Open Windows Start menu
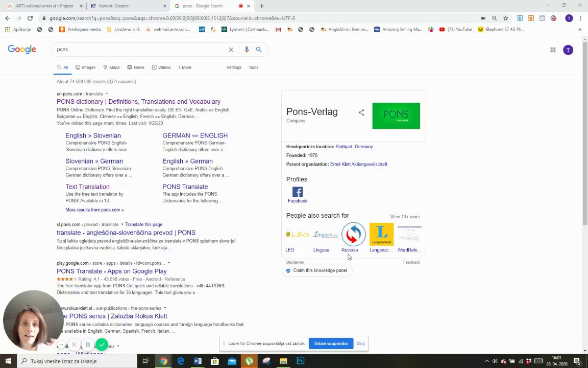Image resolution: width=588 pixels, height=368 pixels. click(8, 361)
